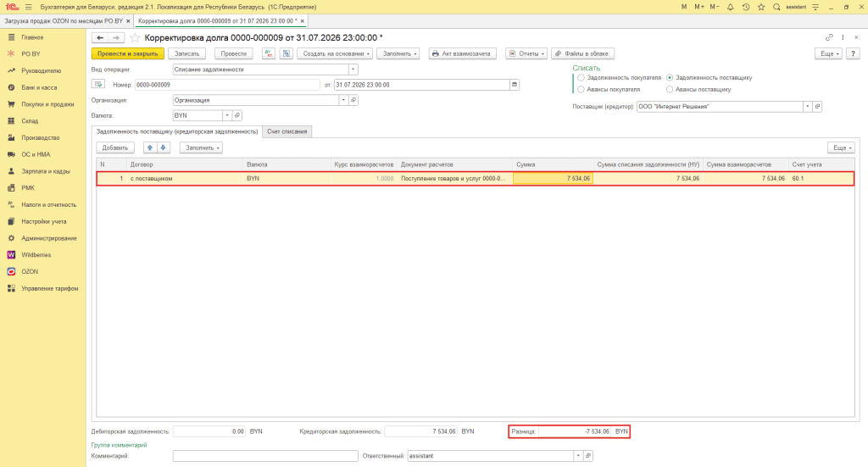
Task: Open the global search magnifier icon
Action: click(776, 7)
